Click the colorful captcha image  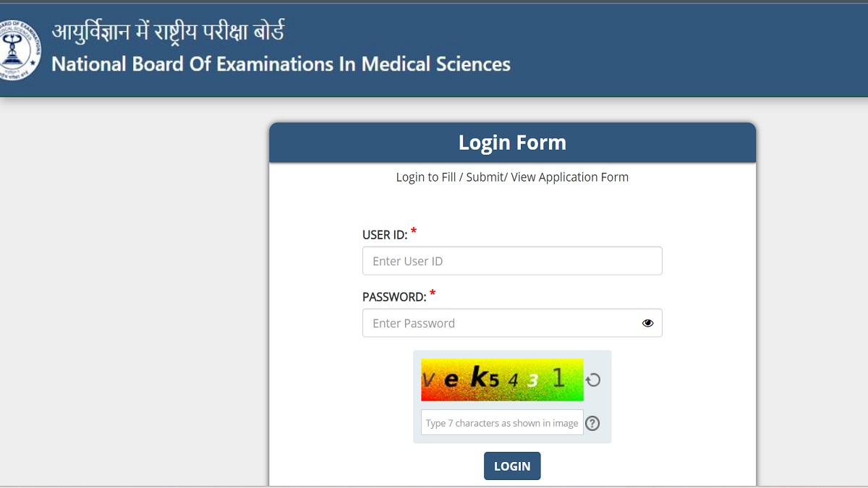pos(502,380)
